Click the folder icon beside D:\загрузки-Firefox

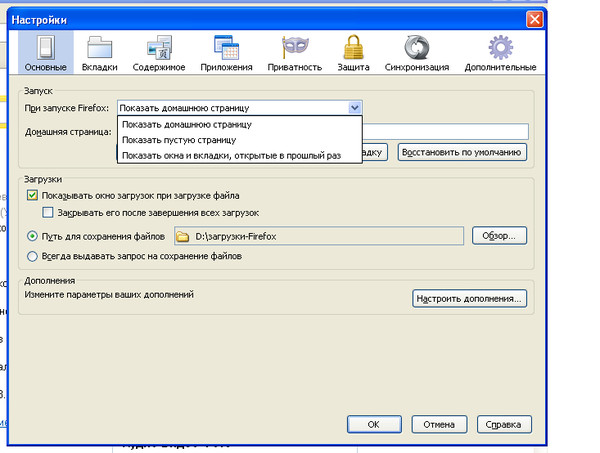pyautogui.click(x=183, y=237)
